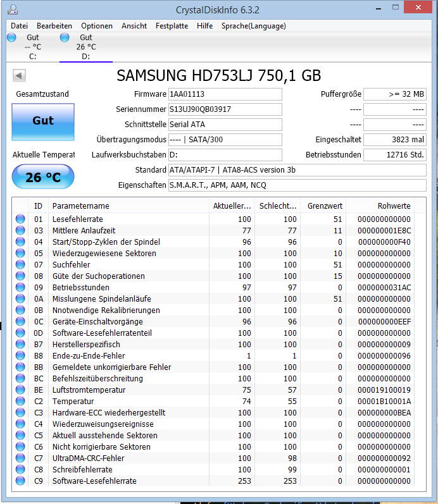Click the Betriebsstunden field 12716 Std.
Screen dimensions: 438x504
tap(395, 154)
